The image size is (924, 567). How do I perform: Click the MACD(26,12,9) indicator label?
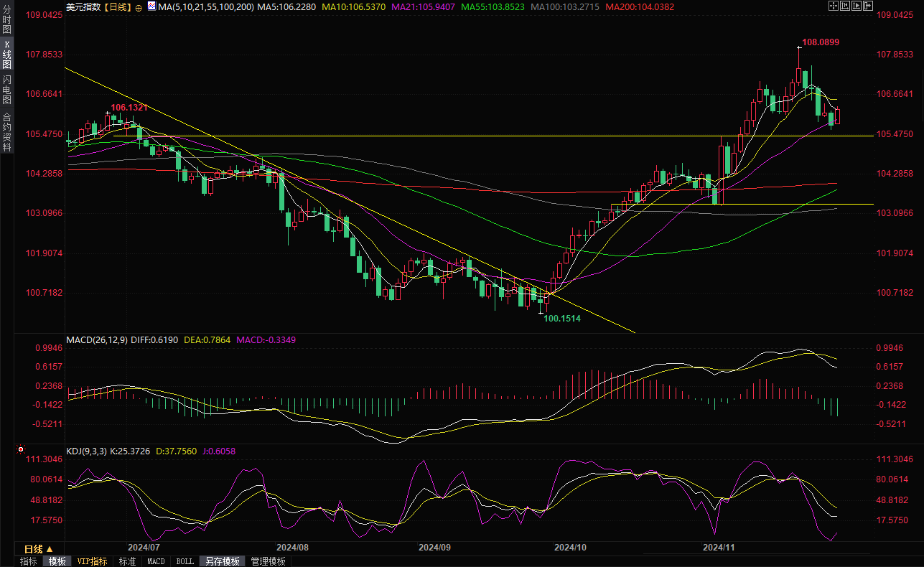[x=96, y=339]
